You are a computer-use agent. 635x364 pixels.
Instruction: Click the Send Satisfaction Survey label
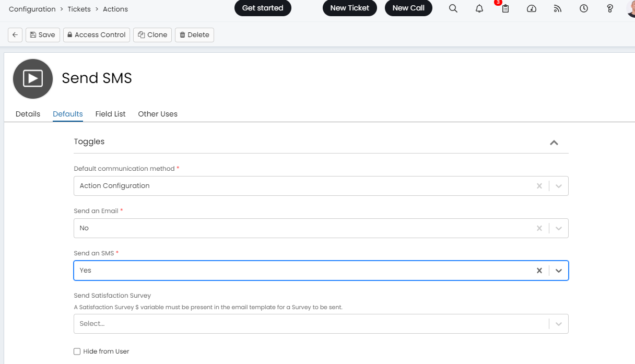pos(112,296)
